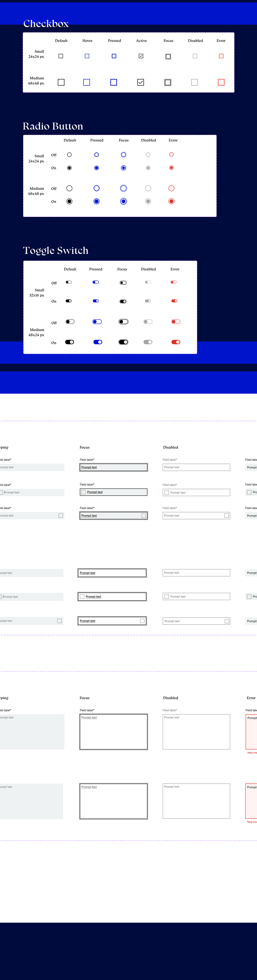Image resolution: width=257 pixels, height=980 pixels.
Task: Select medium On Error radio button
Action: [171, 201]
